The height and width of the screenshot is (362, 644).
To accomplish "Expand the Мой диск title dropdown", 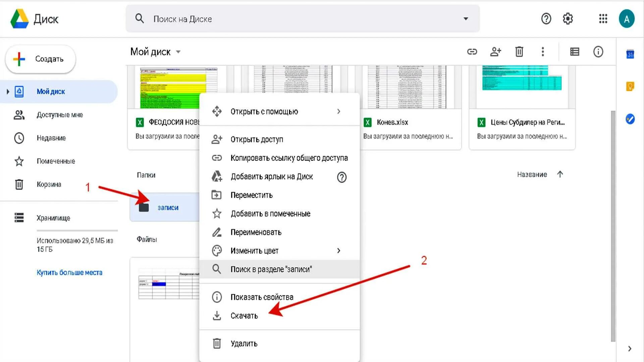I will click(178, 52).
